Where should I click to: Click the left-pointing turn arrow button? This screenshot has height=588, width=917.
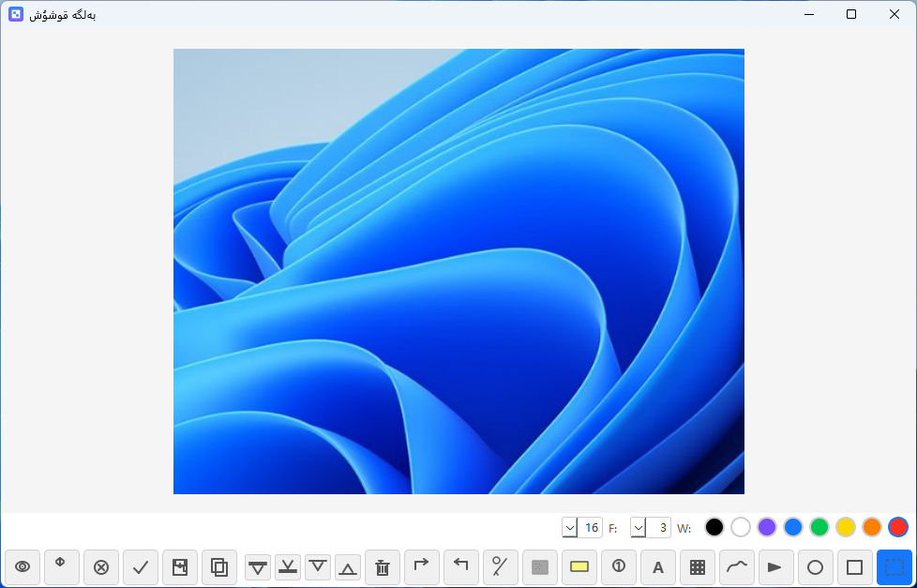[x=461, y=567]
